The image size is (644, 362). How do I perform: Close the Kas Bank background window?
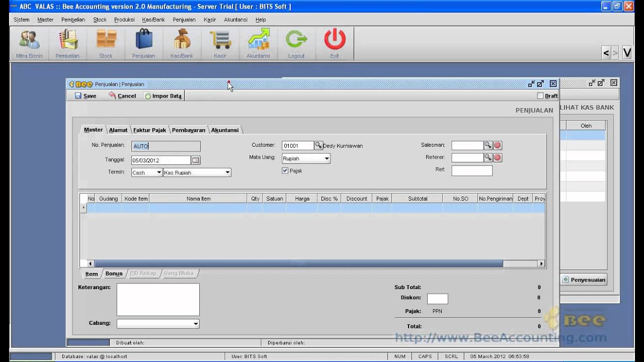click(614, 83)
